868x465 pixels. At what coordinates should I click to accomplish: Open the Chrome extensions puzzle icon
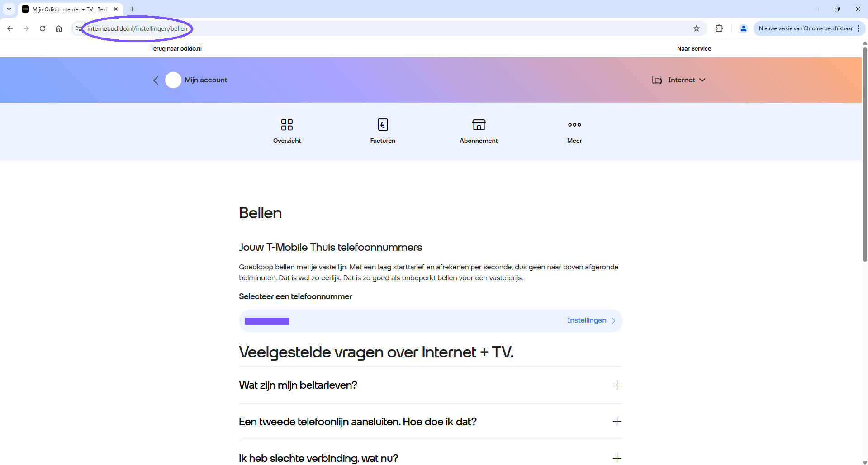(x=719, y=28)
